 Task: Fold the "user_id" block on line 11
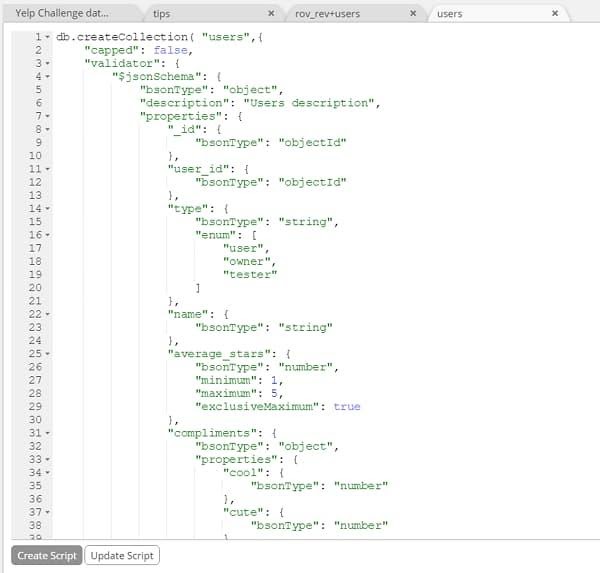pyautogui.click(x=47, y=170)
